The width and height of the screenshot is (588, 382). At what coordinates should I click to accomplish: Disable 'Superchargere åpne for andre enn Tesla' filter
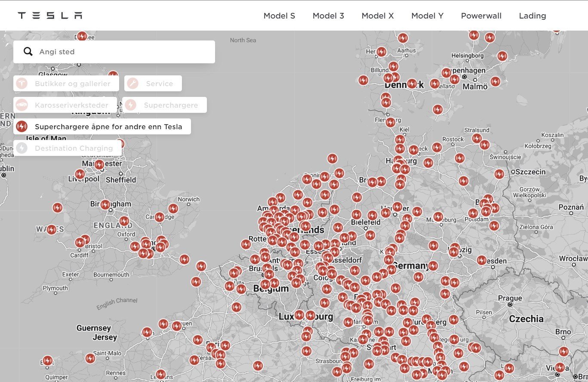click(102, 127)
